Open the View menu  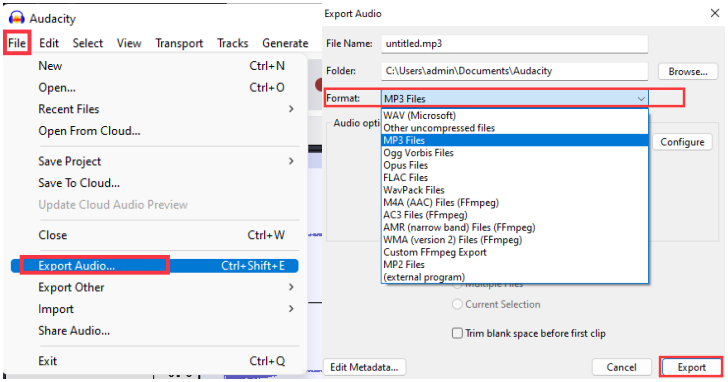(129, 43)
